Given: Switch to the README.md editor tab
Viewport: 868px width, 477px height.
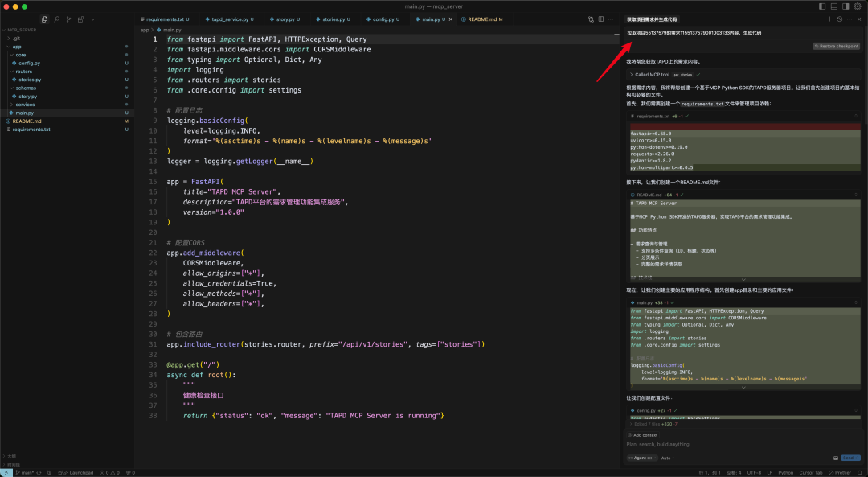Looking at the screenshot, I should click(x=481, y=19).
